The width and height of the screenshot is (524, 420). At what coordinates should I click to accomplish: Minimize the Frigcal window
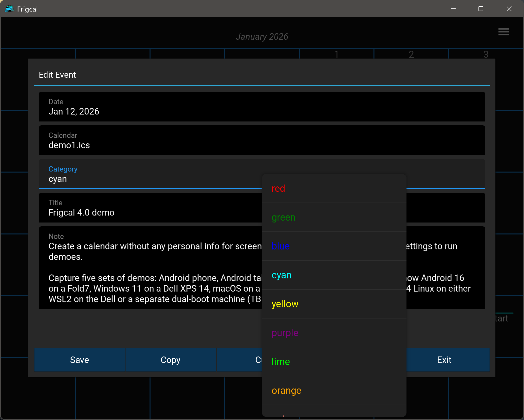453,9
